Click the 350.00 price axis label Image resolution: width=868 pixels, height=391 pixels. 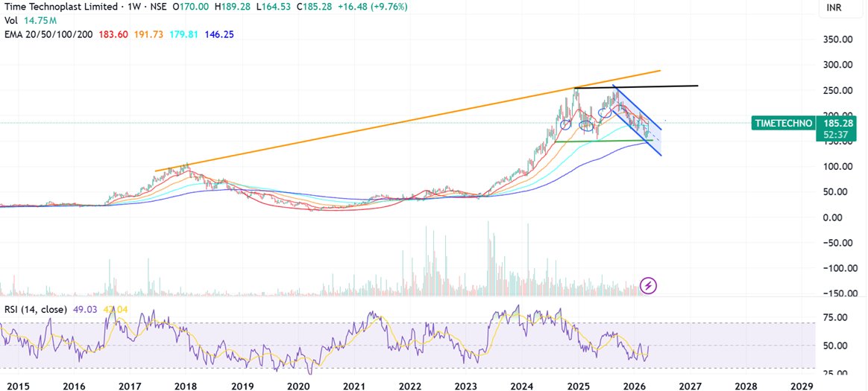pos(836,39)
